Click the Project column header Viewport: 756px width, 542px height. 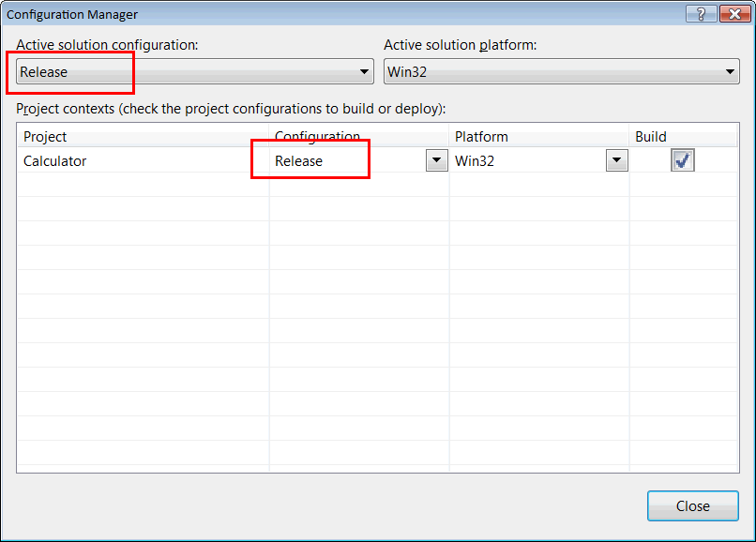point(144,137)
